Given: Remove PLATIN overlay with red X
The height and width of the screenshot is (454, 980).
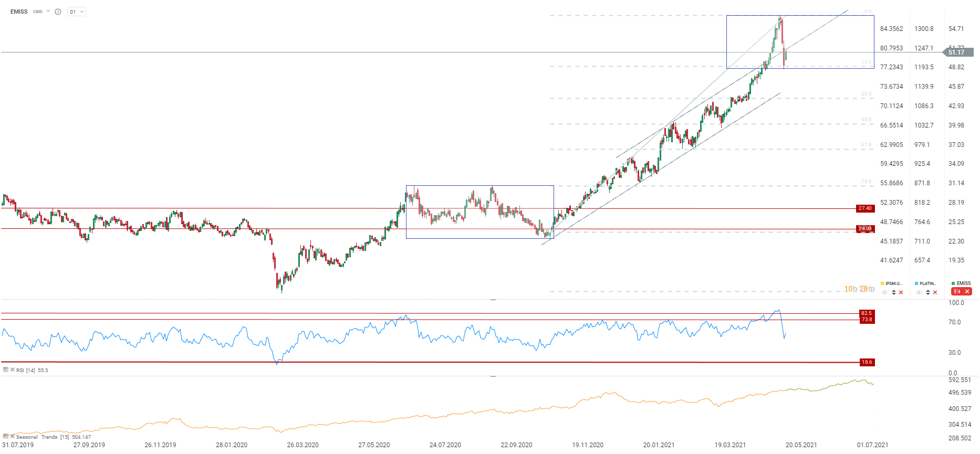Looking at the screenshot, I should [x=935, y=292].
